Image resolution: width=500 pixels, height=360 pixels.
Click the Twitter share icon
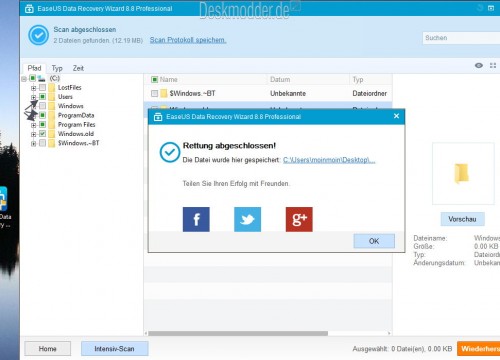tap(247, 219)
